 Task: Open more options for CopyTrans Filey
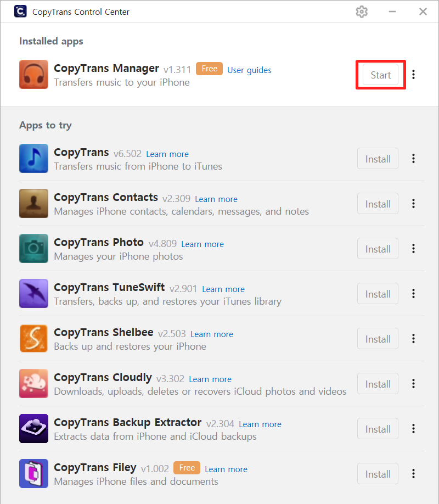coord(414,473)
